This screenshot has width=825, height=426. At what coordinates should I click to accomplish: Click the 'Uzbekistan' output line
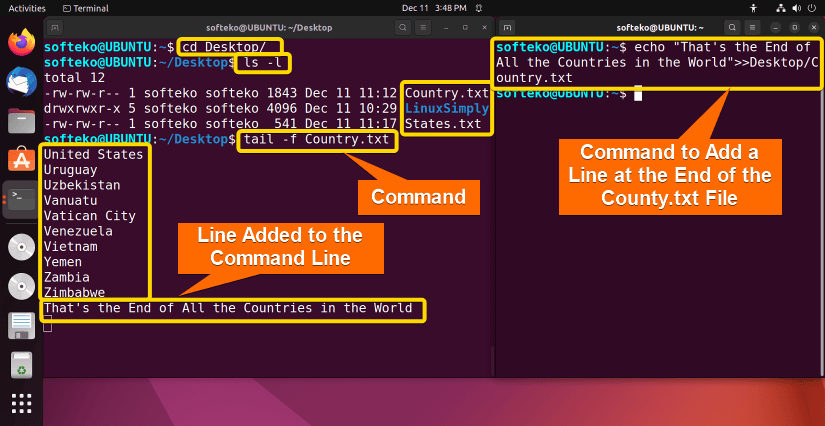point(82,185)
